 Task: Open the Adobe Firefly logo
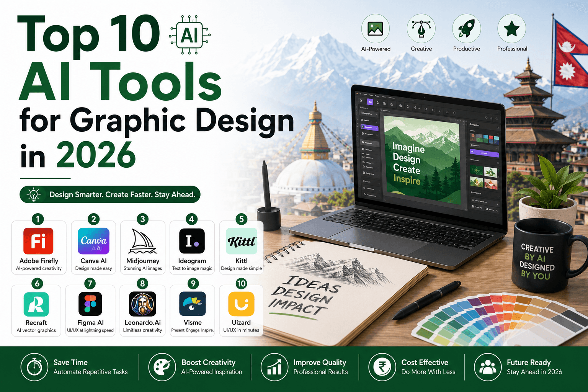tap(38, 241)
